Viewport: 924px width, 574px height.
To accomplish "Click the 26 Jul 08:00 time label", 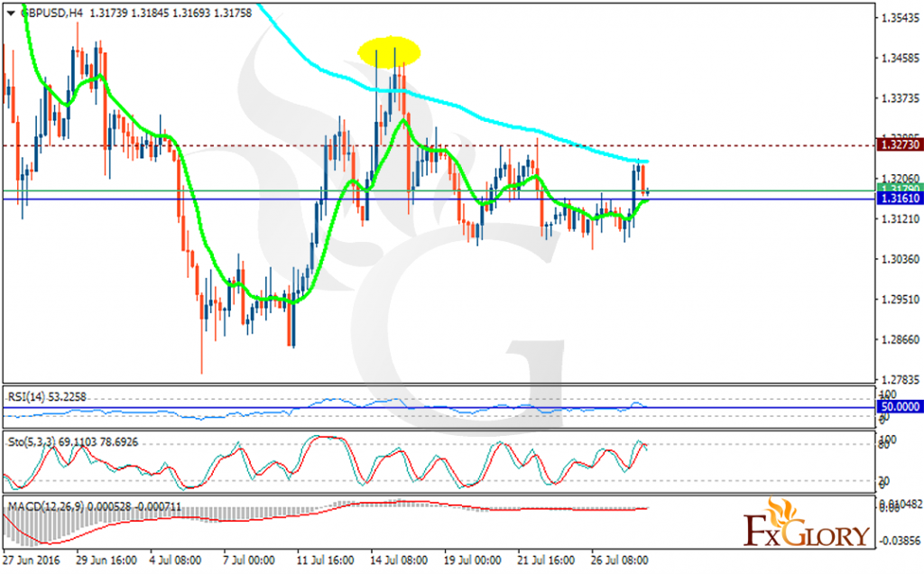I will [619, 560].
